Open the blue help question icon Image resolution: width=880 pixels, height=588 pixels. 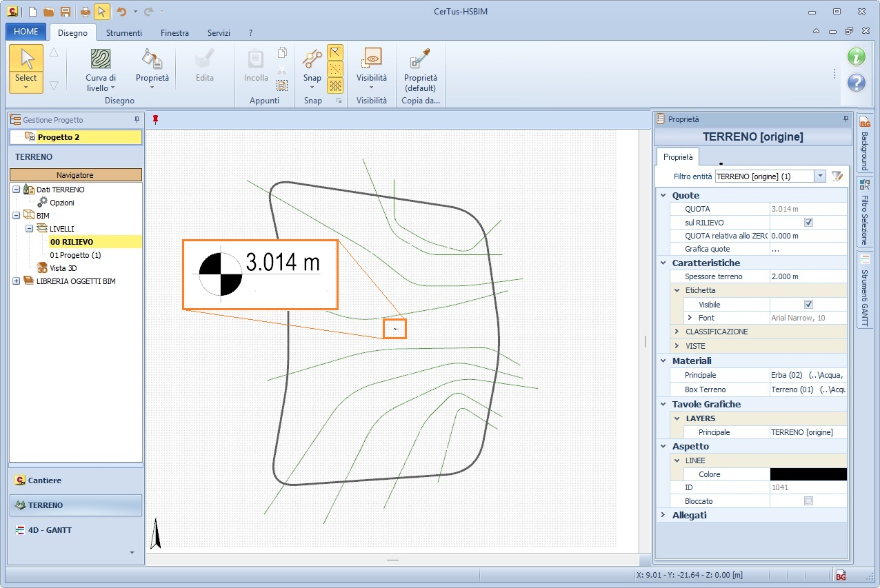(856, 83)
